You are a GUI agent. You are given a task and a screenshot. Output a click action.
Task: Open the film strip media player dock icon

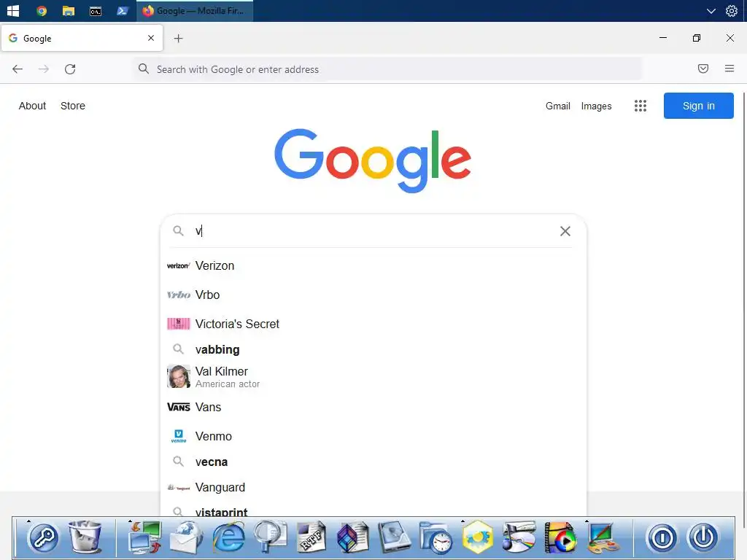[x=560, y=537]
